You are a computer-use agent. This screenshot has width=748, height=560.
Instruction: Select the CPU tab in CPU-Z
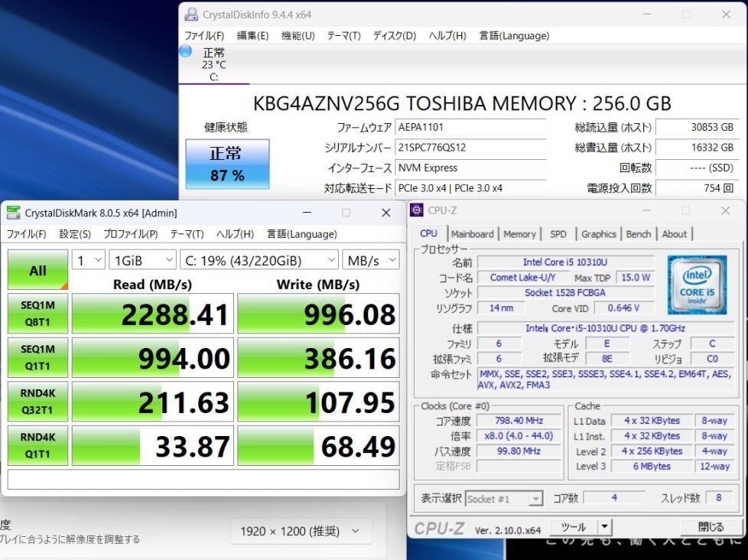click(x=428, y=233)
